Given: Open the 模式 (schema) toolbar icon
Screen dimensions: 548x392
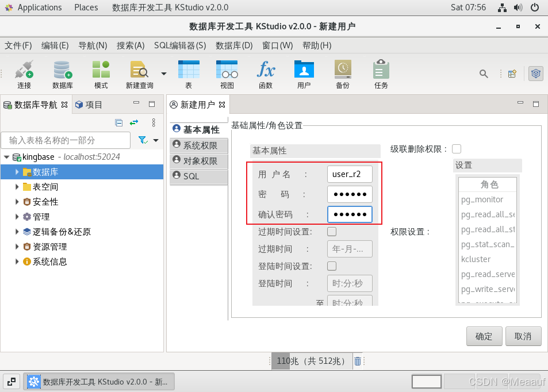Looking at the screenshot, I should (101, 74).
